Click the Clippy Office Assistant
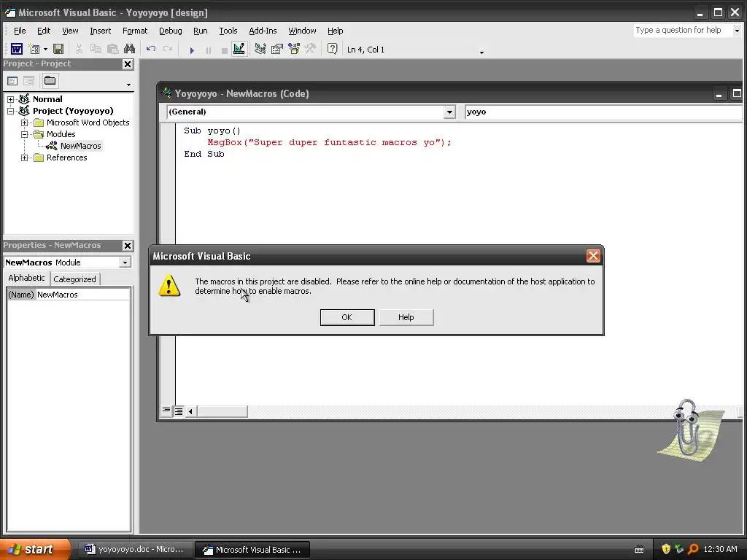 tap(689, 429)
